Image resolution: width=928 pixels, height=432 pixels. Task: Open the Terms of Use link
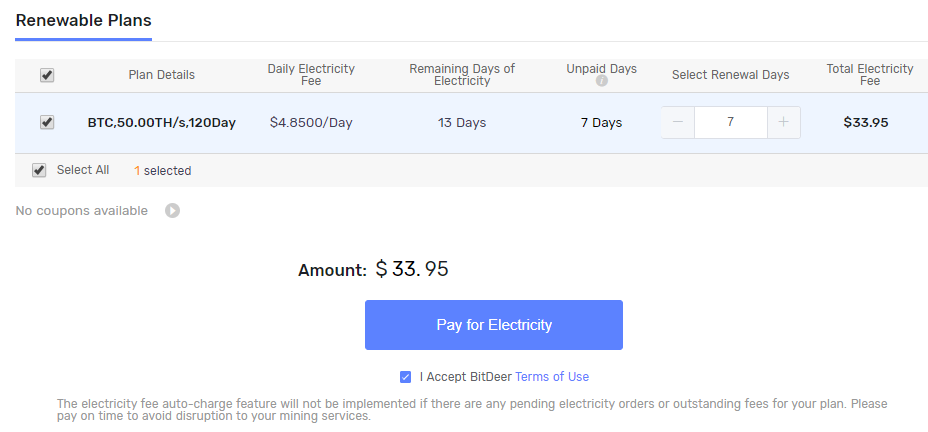[x=552, y=377]
